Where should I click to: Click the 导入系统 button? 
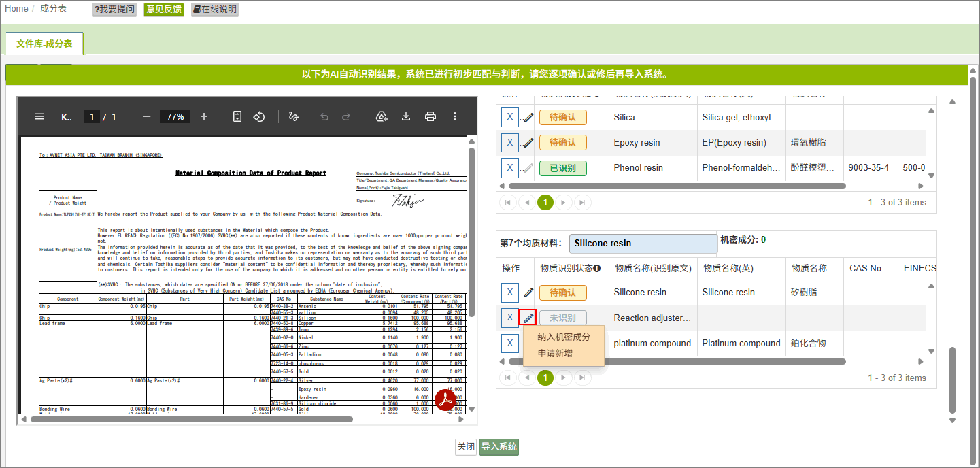(x=499, y=447)
